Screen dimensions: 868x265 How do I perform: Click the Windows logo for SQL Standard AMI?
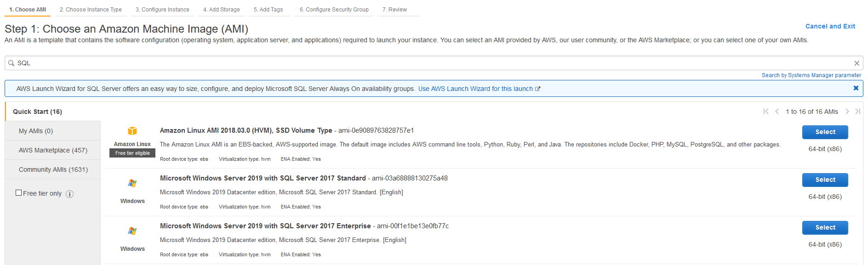(x=132, y=183)
